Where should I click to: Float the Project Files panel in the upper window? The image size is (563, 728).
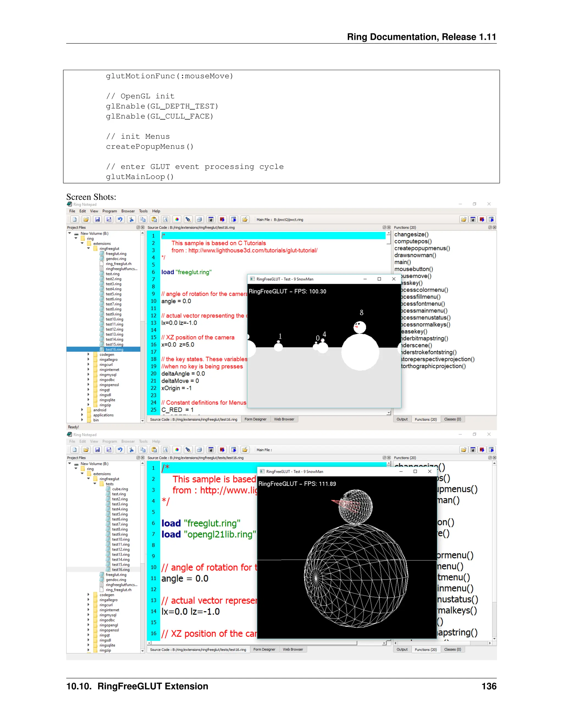pos(138,227)
